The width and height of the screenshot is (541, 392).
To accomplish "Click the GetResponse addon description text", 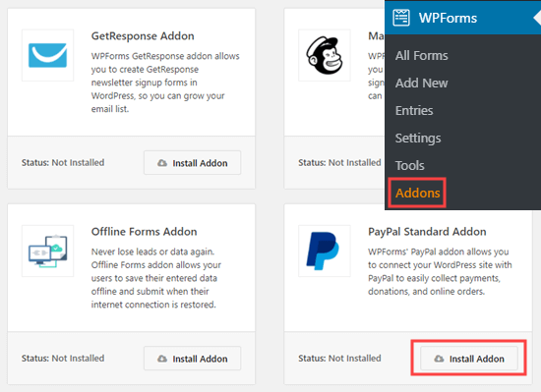I will pyautogui.click(x=165, y=83).
